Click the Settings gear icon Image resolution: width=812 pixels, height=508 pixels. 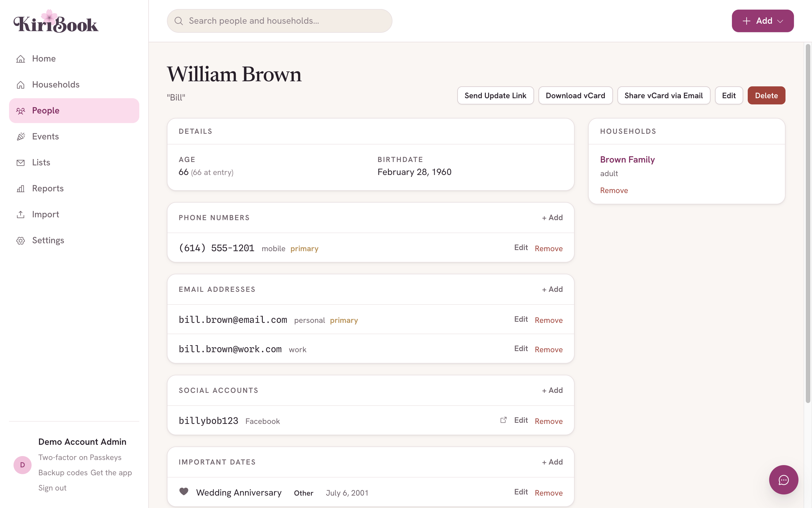(x=21, y=240)
